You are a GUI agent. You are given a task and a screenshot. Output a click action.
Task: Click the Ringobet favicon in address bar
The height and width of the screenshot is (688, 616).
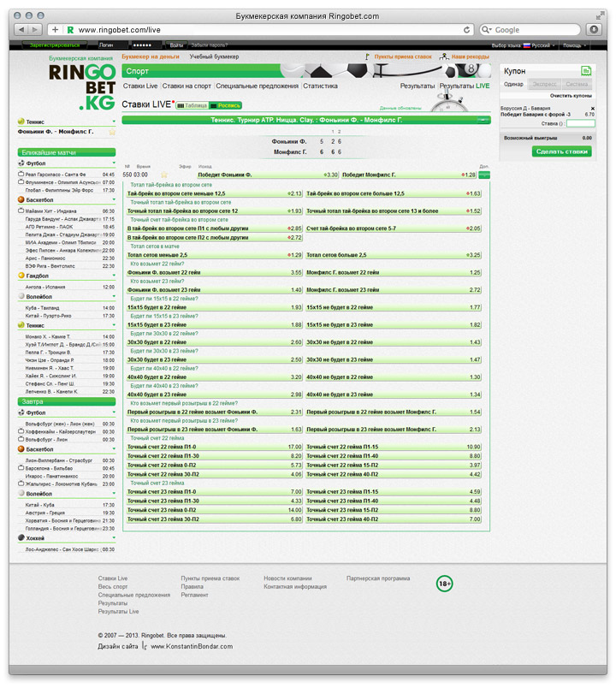click(70, 29)
